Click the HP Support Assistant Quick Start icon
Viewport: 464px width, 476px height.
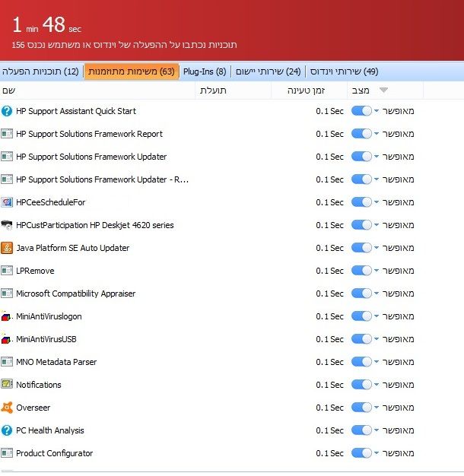(x=7, y=111)
